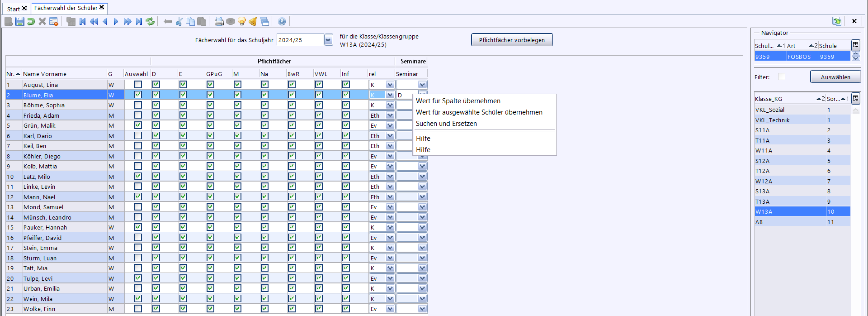Click the column options icon beside Klasse_KG header
The width and height of the screenshot is (868, 316).
[x=855, y=98]
